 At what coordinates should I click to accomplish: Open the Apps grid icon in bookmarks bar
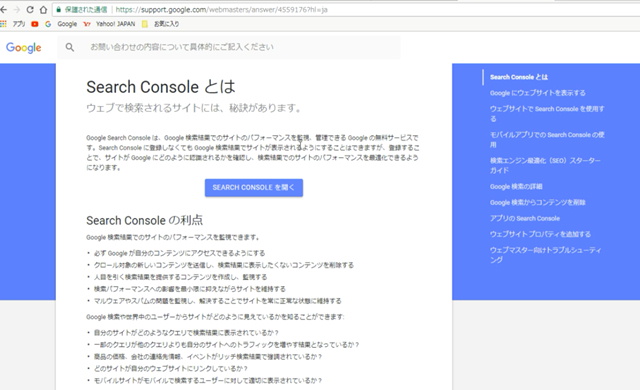coord(3,24)
